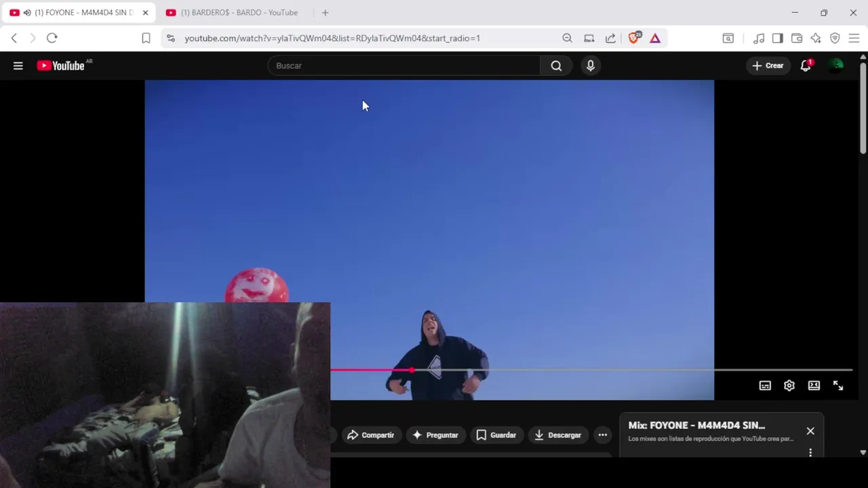Click the URL in the address bar
Screen dimensions: 868x488
(332, 39)
